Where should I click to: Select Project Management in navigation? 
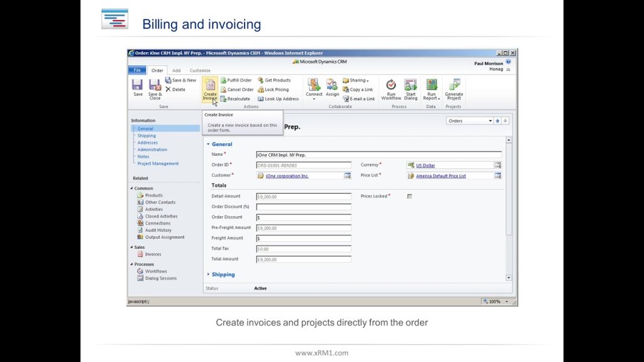[158, 163]
